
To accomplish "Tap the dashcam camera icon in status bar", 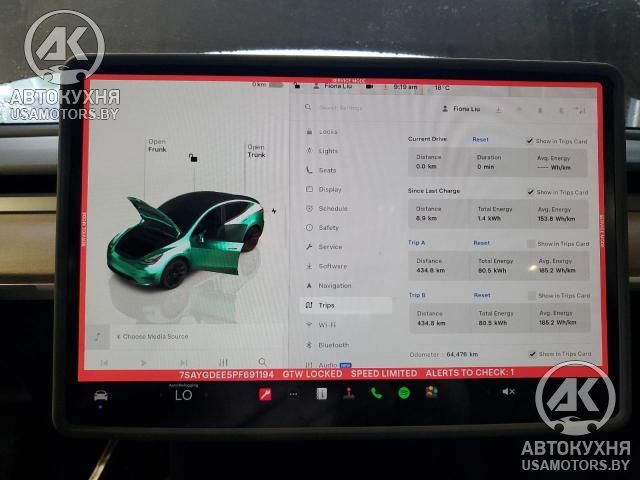I will (369, 87).
